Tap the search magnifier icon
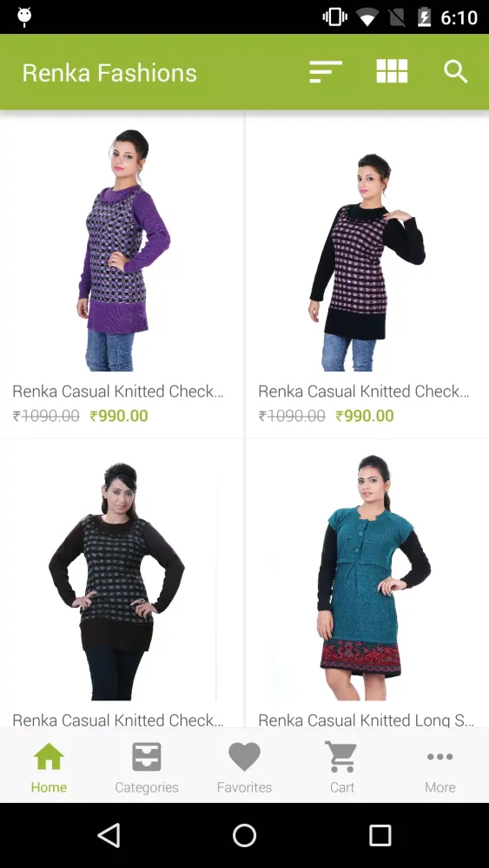 (456, 72)
